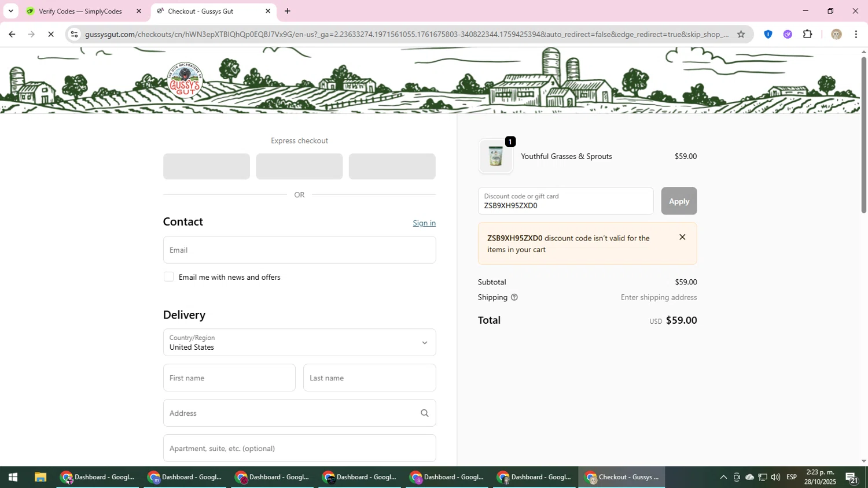Click the first express checkout button
The height and width of the screenshot is (488, 868).
coord(207,167)
